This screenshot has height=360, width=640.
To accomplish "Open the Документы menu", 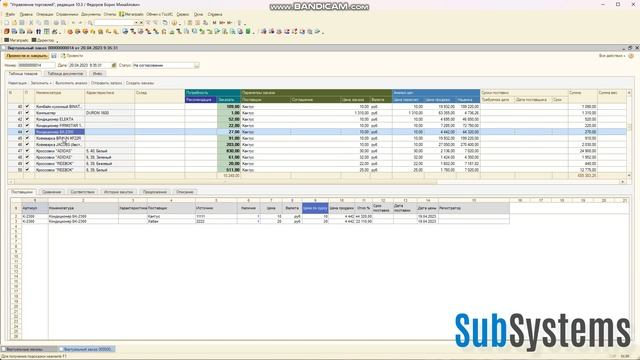I will pos(91,14).
